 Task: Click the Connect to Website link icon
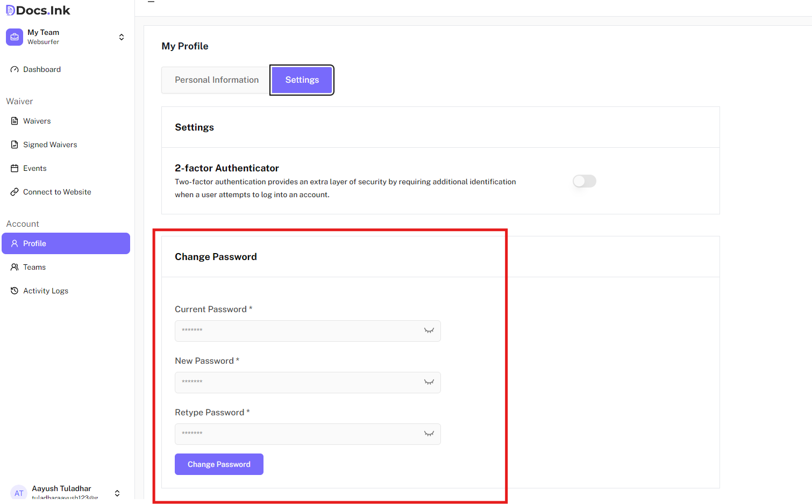pos(15,192)
